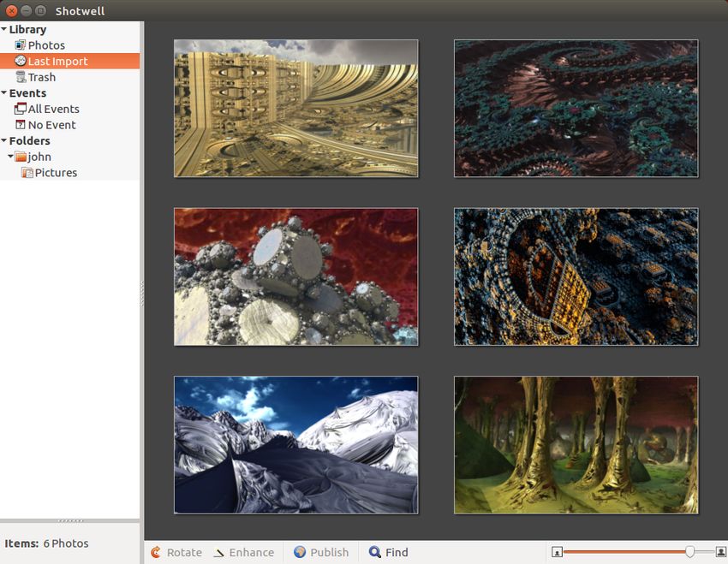
Task: Click the Library heading text
Action: 28,30
